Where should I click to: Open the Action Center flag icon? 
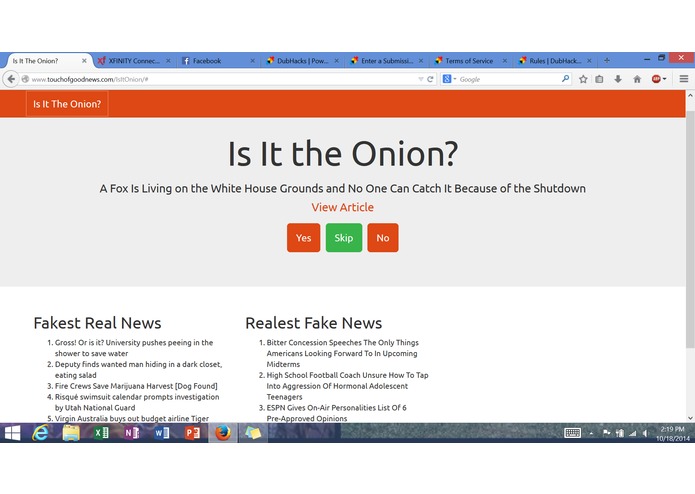(606, 433)
